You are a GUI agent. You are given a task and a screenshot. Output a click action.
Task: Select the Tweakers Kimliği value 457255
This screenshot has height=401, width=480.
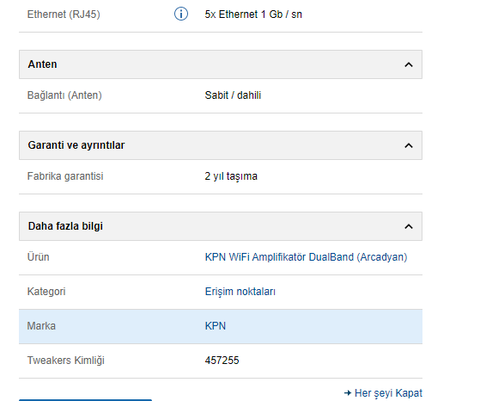[222, 360]
